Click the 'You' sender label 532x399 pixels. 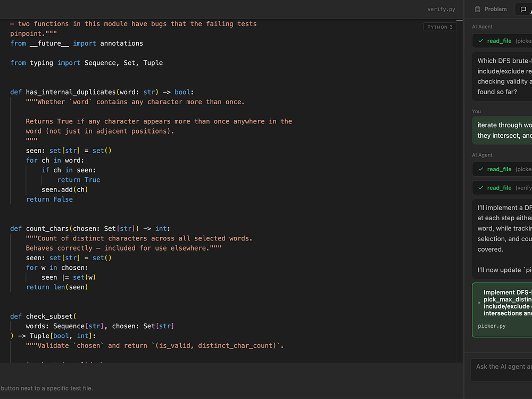coord(476,111)
